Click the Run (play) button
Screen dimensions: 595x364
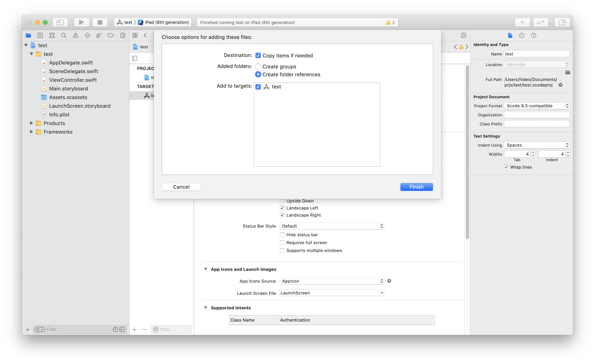(81, 22)
